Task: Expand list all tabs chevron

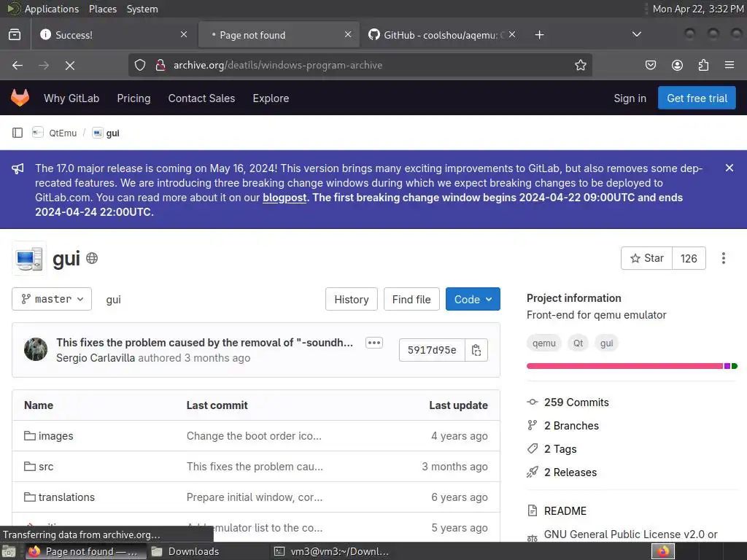Action: pos(636,34)
